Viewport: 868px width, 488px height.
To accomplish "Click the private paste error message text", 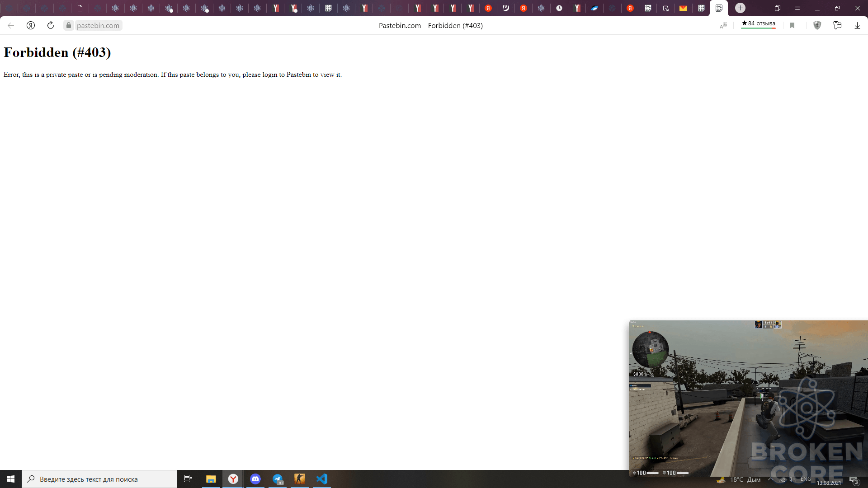I will [173, 75].
